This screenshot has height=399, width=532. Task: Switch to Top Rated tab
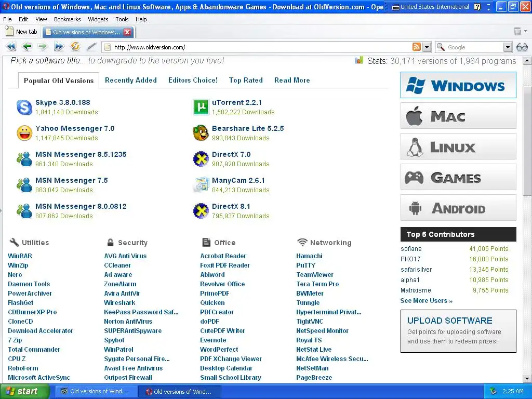pyautogui.click(x=246, y=80)
